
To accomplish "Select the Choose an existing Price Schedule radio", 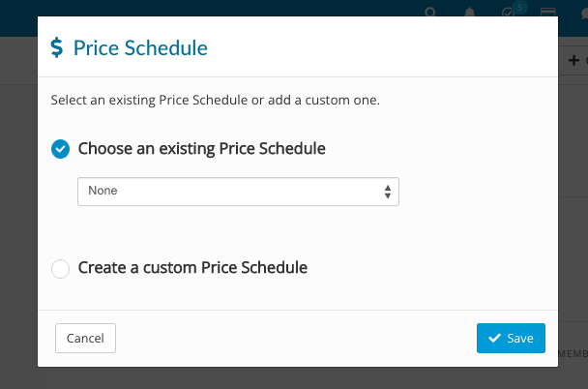I will pos(60,149).
